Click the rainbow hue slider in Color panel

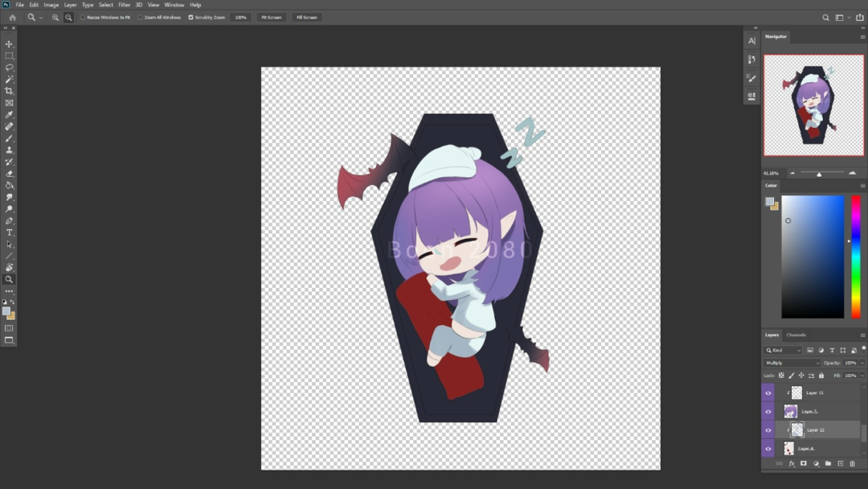(x=856, y=256)
